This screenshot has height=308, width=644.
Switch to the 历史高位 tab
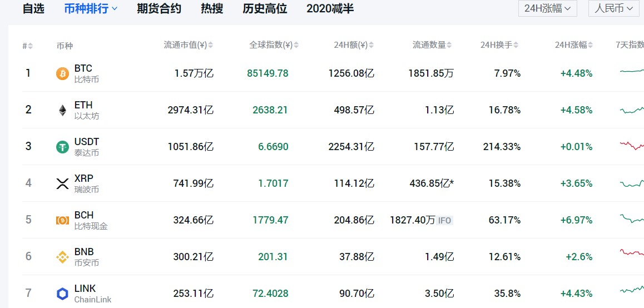point(265,9)
